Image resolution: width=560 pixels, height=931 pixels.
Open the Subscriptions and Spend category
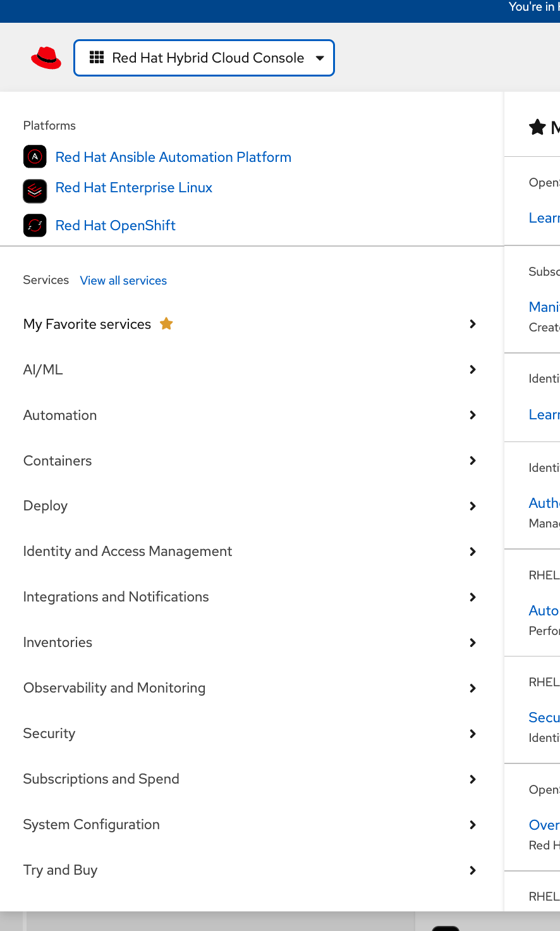(x=101, y=779)
